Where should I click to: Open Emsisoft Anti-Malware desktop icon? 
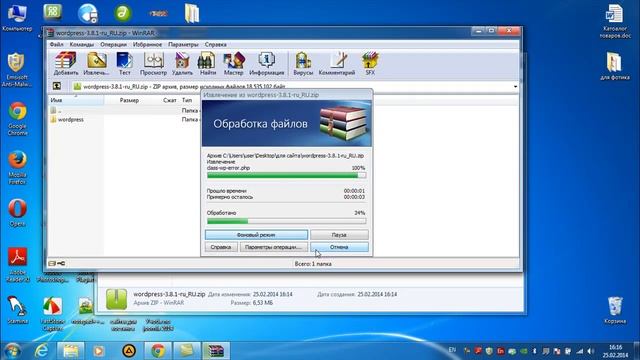pyautogui.click(x=16, y=69)
